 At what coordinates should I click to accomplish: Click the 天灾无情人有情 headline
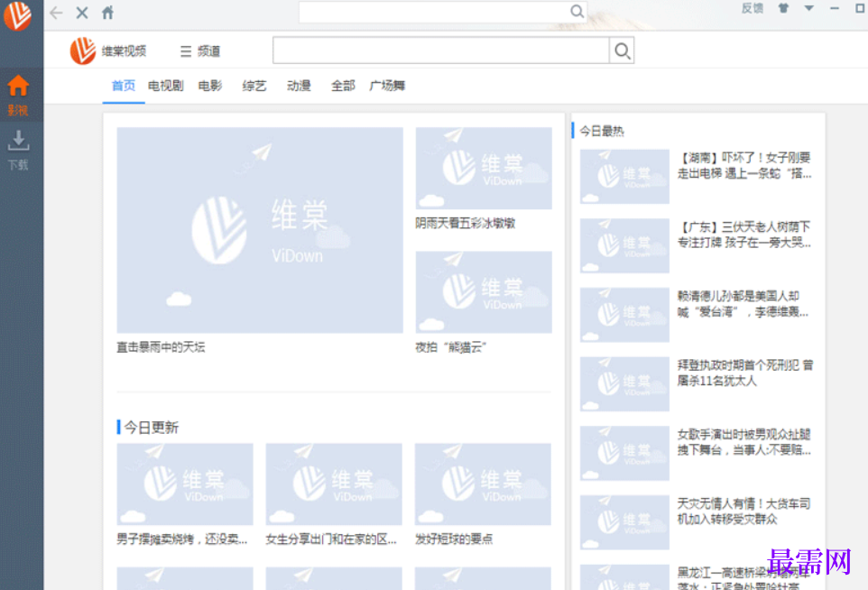[744, 512]
